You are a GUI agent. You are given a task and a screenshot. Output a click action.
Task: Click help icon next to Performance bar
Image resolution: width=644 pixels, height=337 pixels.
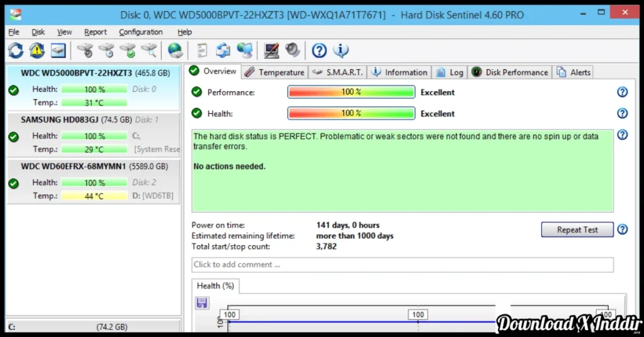click(622, 92)
